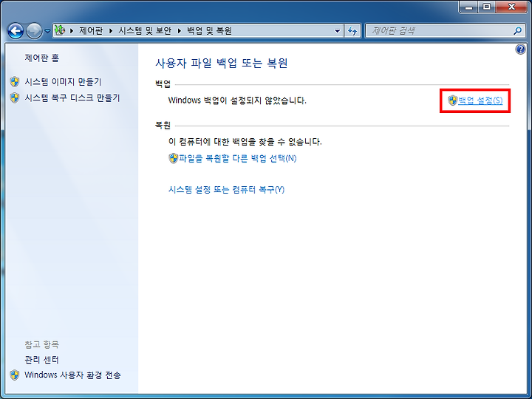Open the address bar history dropdown
This screenshot has width=532, height=399.
337,31
